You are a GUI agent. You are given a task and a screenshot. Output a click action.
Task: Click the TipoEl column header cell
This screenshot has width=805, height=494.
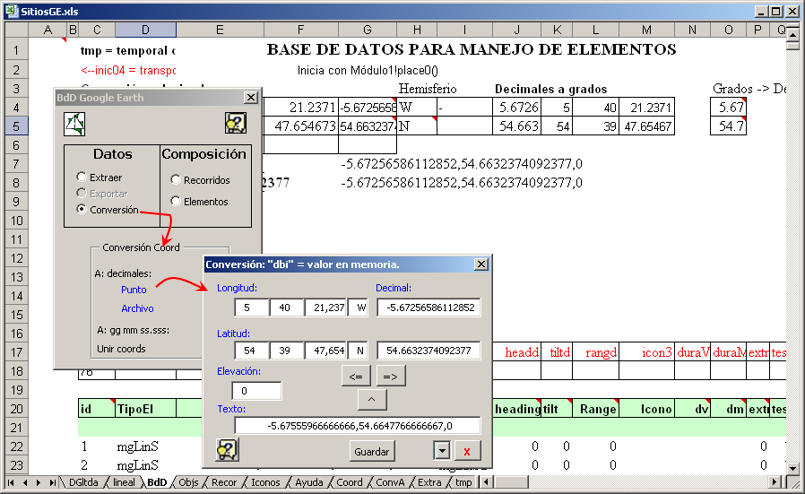(x=146, y=409)
